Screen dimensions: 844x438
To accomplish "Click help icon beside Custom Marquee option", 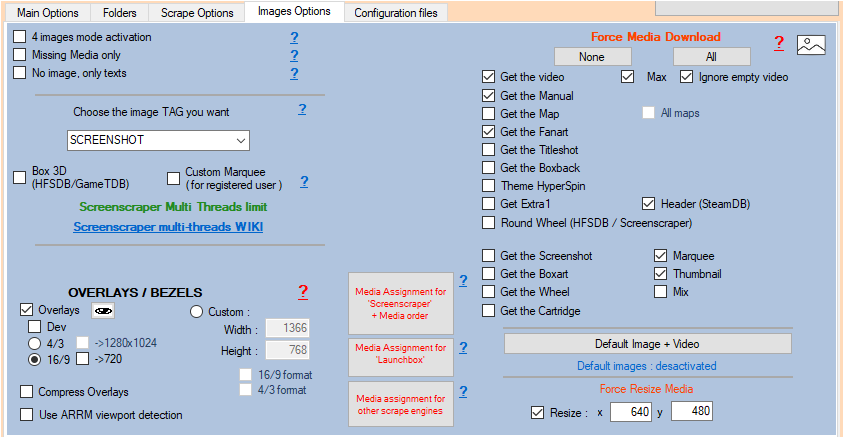I will click(x=304, y=181).
